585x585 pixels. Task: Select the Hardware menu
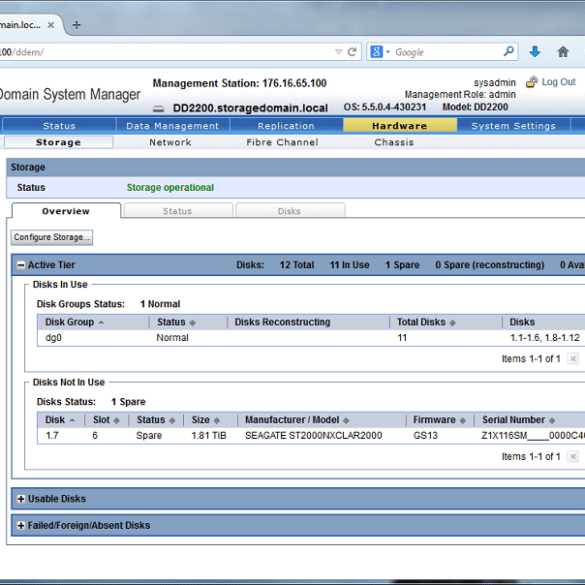[x=400, y=126]
